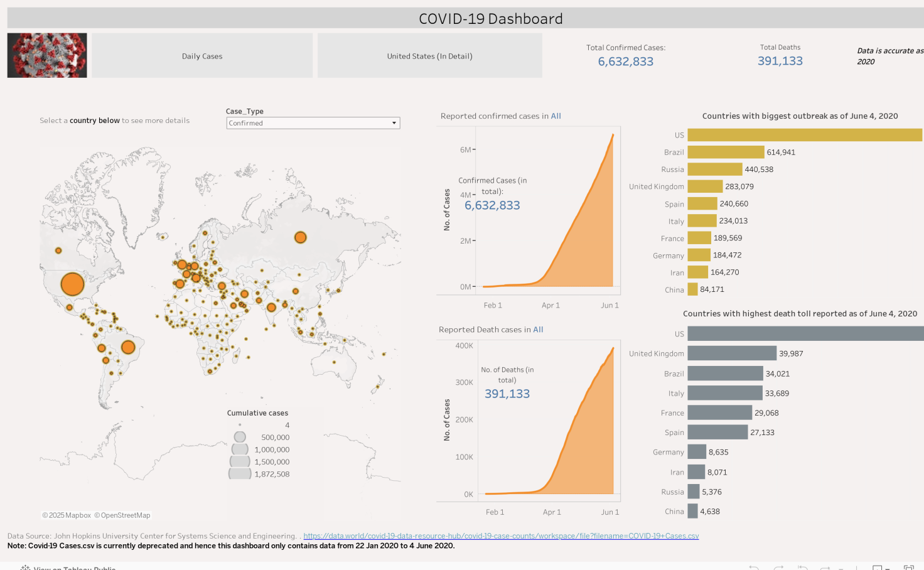
Task: Select Russia's 5,376 deaths bar
Action: [x=694, y=492]
